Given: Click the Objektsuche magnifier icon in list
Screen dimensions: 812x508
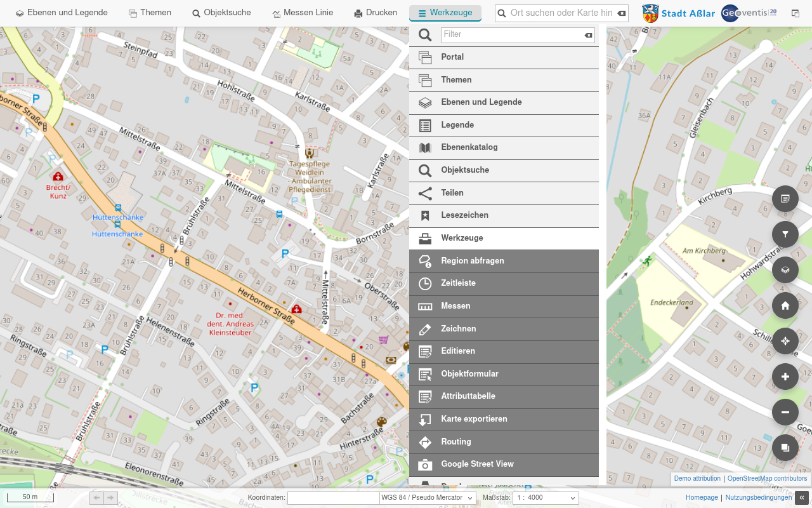Looking at the screenshot, I should [425, 170].
